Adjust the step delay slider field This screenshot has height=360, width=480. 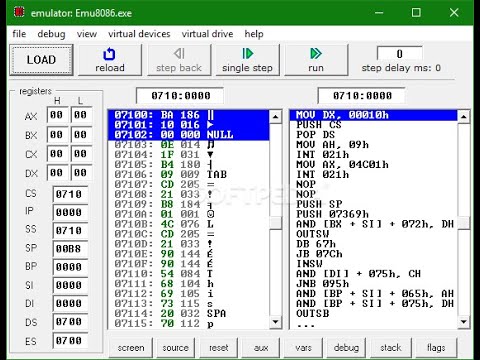pos(400,54)
